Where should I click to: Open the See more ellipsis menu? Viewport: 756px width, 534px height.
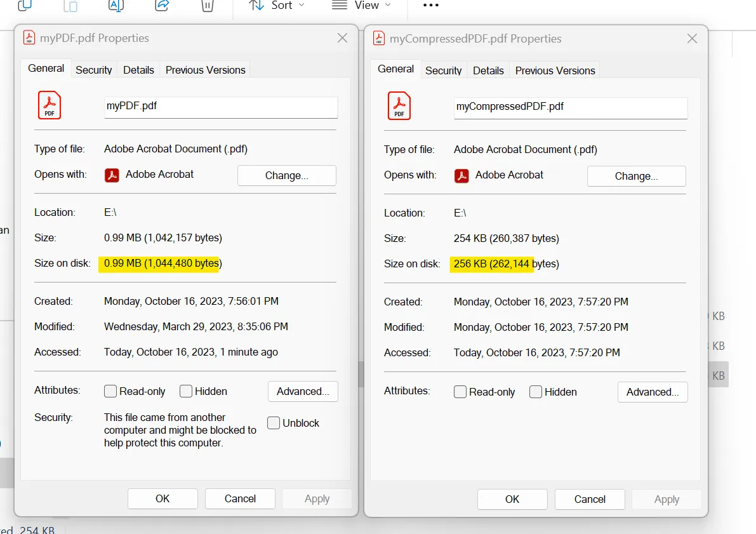click(430, 5)
